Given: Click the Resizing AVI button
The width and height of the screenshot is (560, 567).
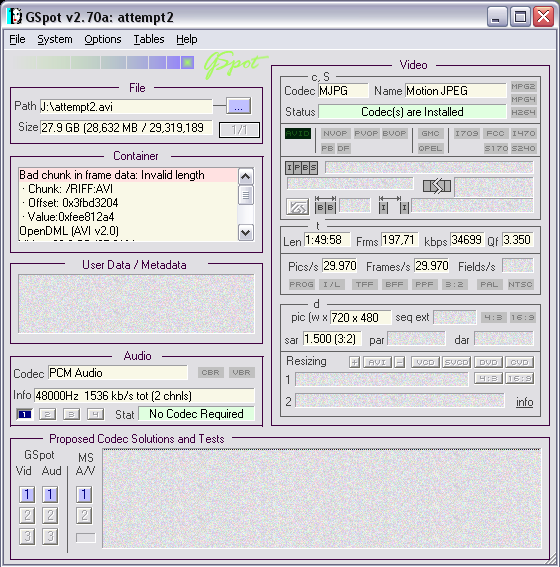Looking at the screenshot, I should (x=377, y=362).
